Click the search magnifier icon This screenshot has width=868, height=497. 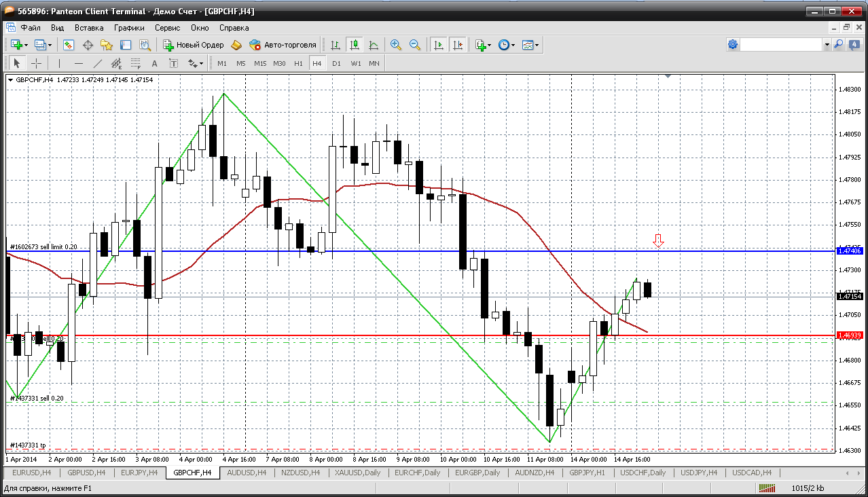coord(839,45)
